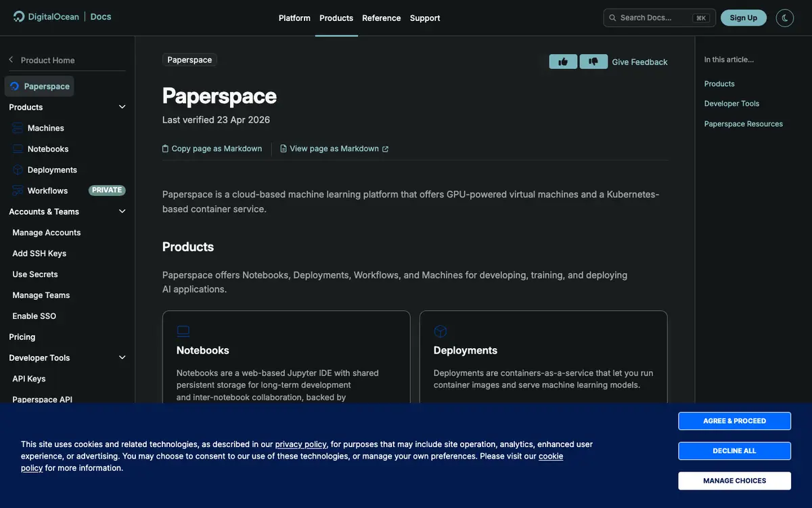Click the document icon beside View page
The width and height of the screenshot is (812, 508).
click(x=284, y=148)
